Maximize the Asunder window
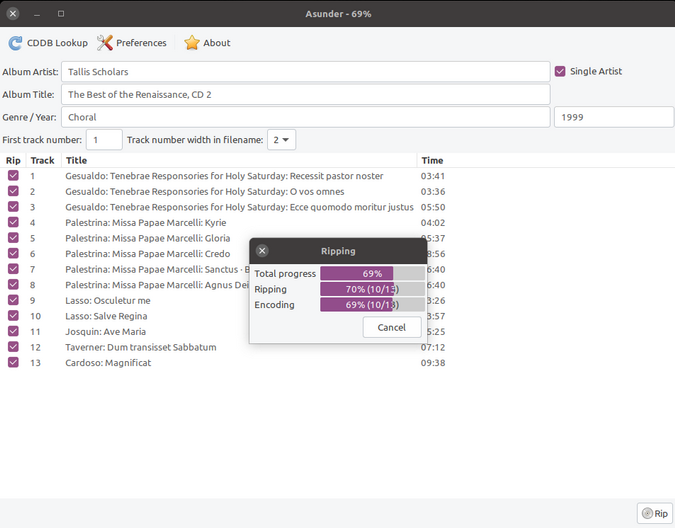The image size is (675, 528). click(x=61, y=13)
